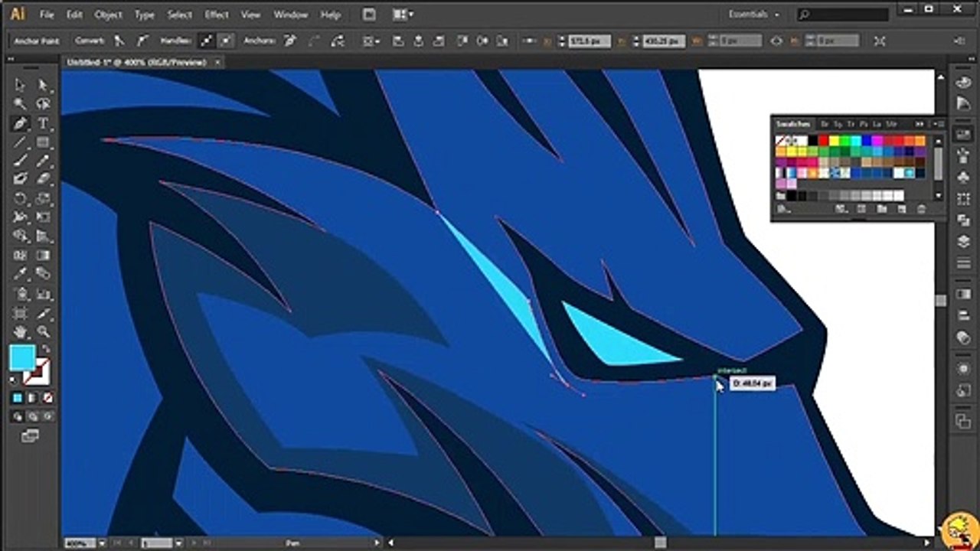This screenshot has height=551, width=980.
Task: Open the zoom level dropdown
Action: coord(102,543)
